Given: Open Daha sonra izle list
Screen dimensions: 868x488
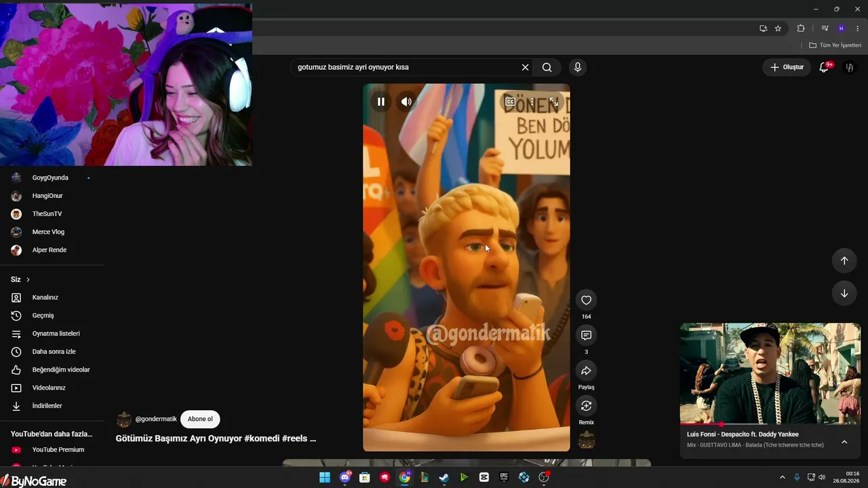Looking at the screenshot, I should point(54,352).
